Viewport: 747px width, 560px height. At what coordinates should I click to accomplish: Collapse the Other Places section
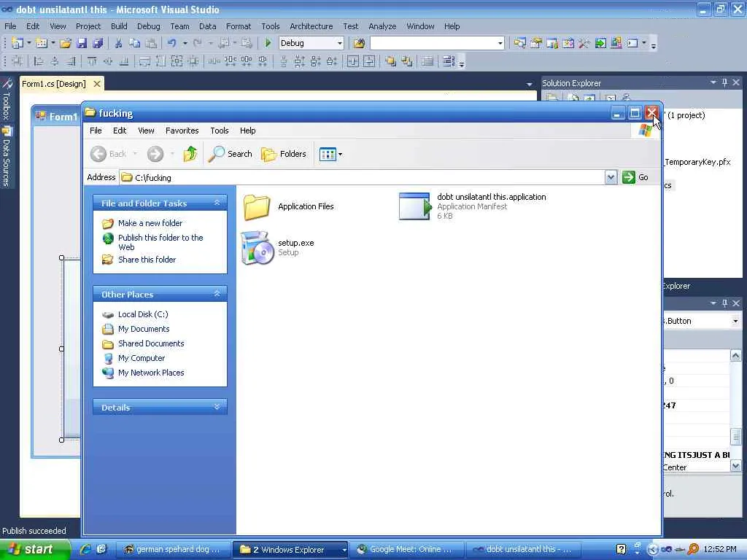[217, 294]
